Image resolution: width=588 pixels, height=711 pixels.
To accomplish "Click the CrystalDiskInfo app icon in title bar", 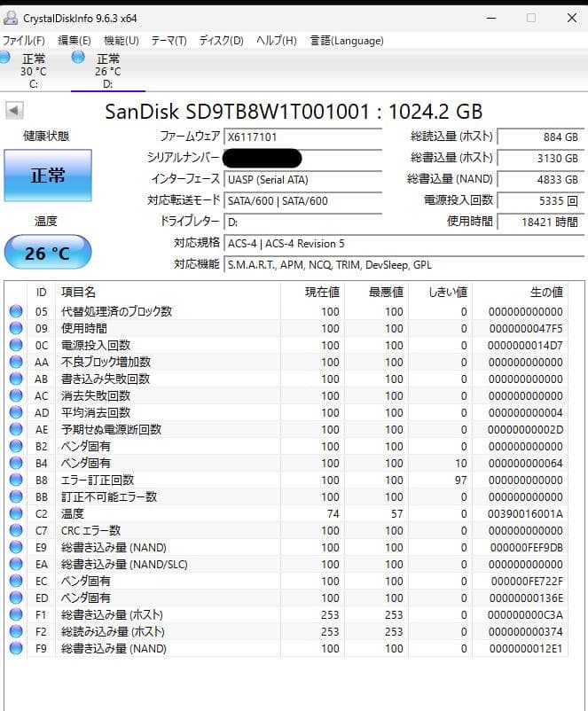I will (x=10, y=18).
